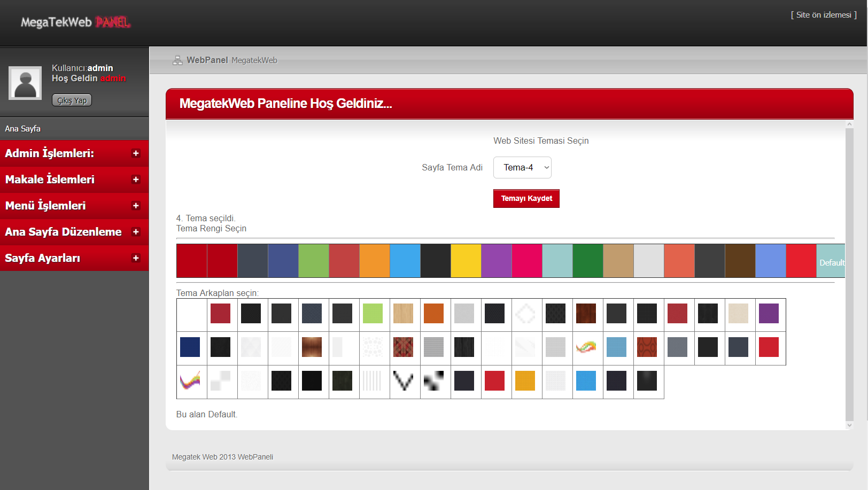The image size is (868, 490).
Task: Click the panel scrollbar down arrow
Action: tap(849, 425)
